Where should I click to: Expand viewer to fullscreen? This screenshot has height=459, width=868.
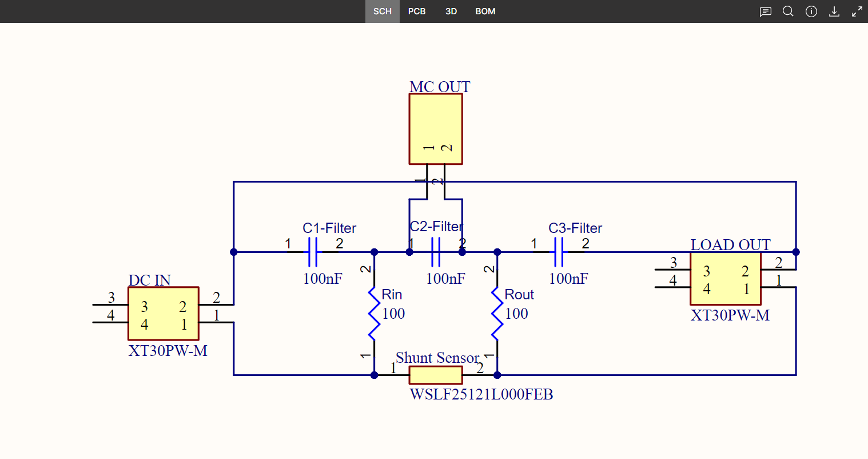[857, 11]
